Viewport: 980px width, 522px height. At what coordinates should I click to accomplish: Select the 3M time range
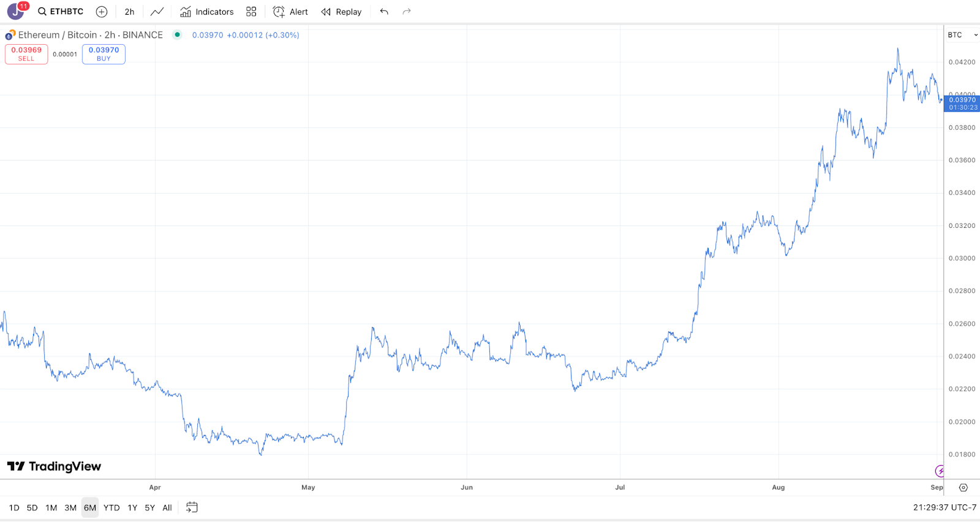(70, 507)
